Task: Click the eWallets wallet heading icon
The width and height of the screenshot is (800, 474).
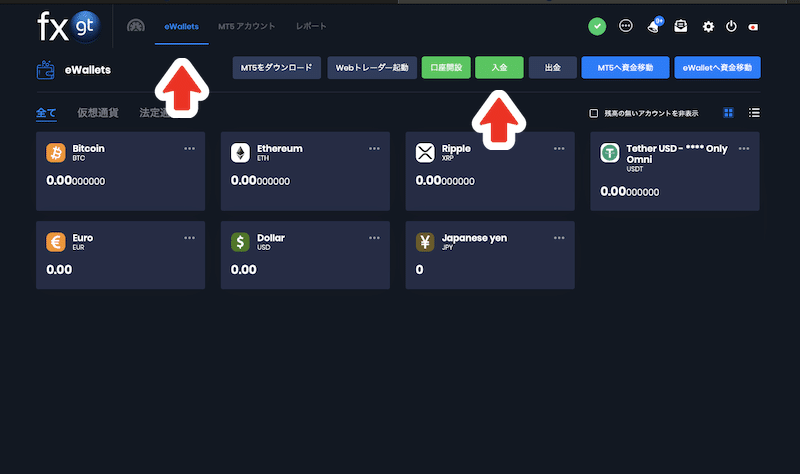Action: click(45, 70)
